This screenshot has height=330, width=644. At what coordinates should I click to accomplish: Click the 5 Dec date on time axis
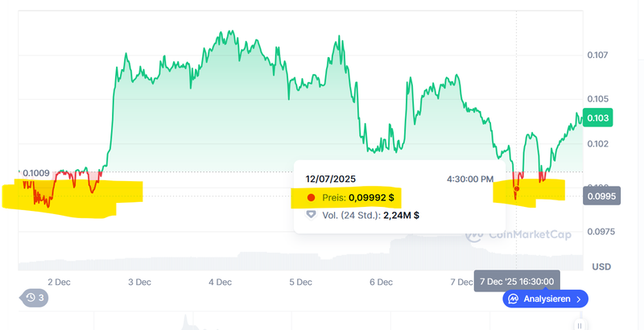tap(300, 282)
